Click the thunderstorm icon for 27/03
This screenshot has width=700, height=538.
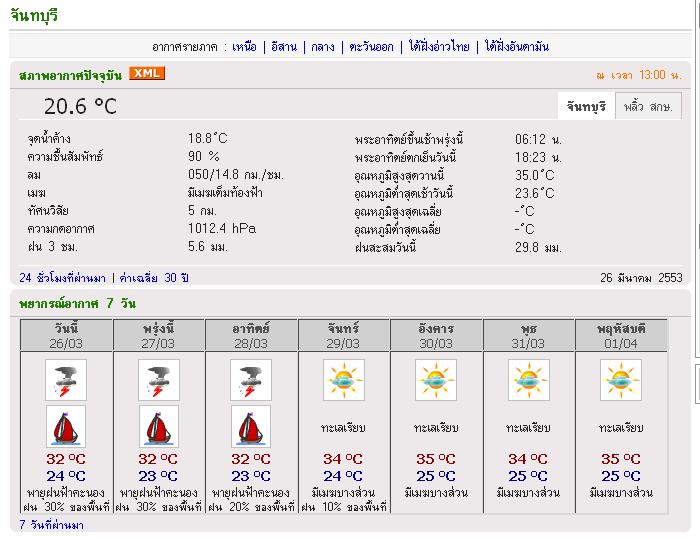158,380
